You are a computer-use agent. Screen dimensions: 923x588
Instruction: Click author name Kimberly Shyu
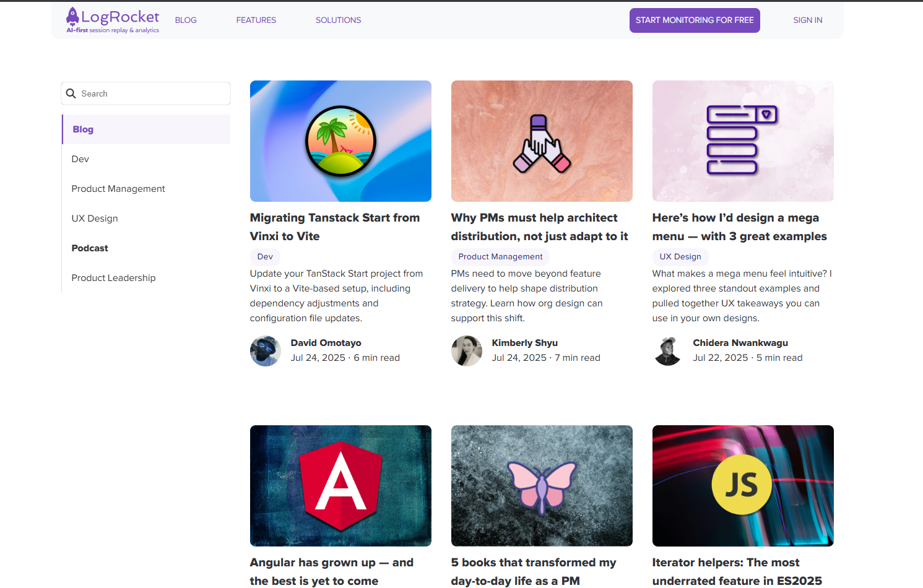[525, 343]
